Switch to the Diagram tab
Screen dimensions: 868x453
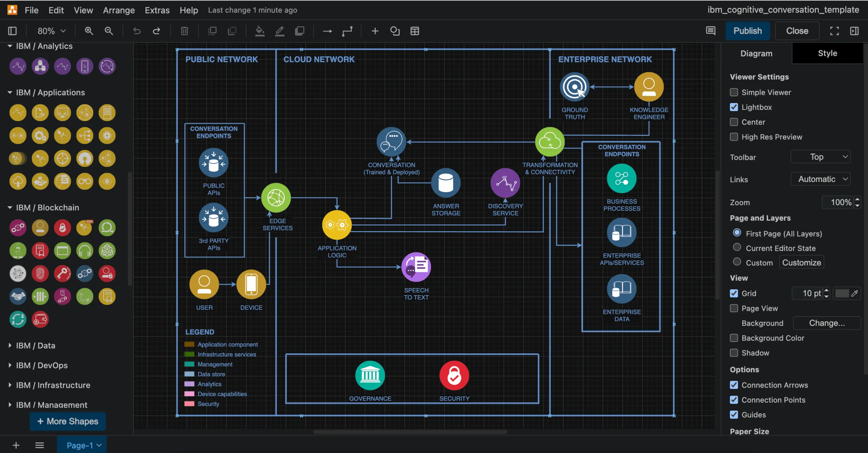click(x=756, y=53)
